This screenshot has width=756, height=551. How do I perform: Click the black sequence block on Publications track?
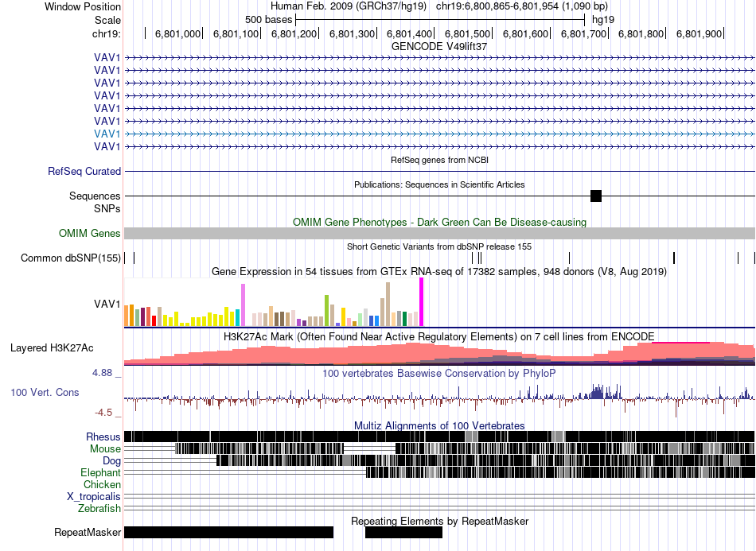596,196
